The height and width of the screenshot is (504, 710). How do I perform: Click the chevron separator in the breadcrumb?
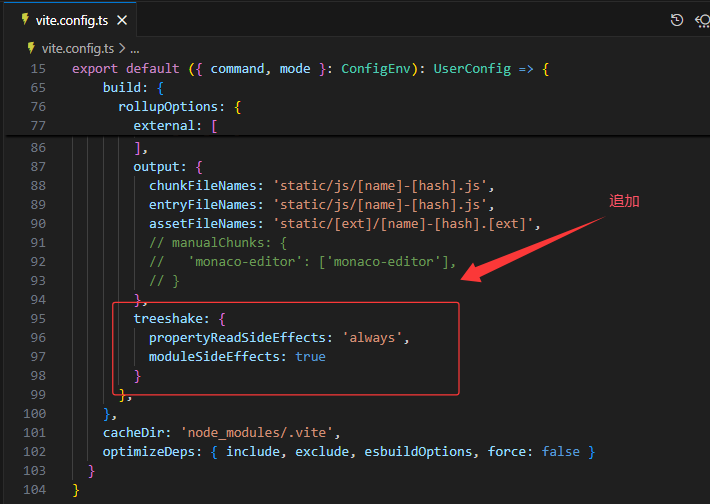pos(122,47)
